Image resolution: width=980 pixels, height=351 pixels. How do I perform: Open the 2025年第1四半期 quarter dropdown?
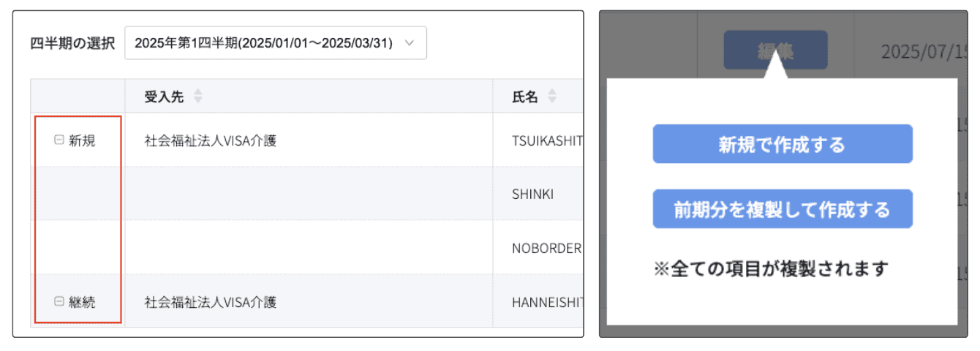point(276,43)
